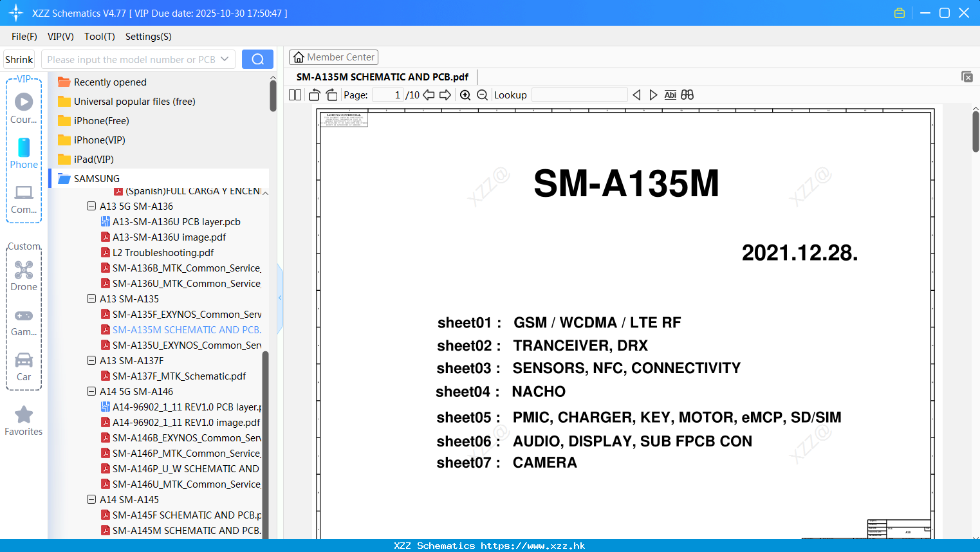Screen dimensions: 980x552
Task: Zoom in on the PDF
Action: click(x=465, y=95)
